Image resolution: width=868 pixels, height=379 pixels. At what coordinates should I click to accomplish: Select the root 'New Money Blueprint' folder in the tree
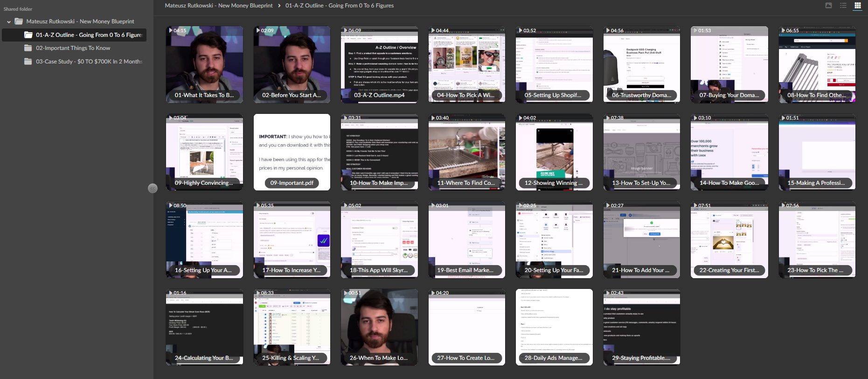[x=80, y=21]
